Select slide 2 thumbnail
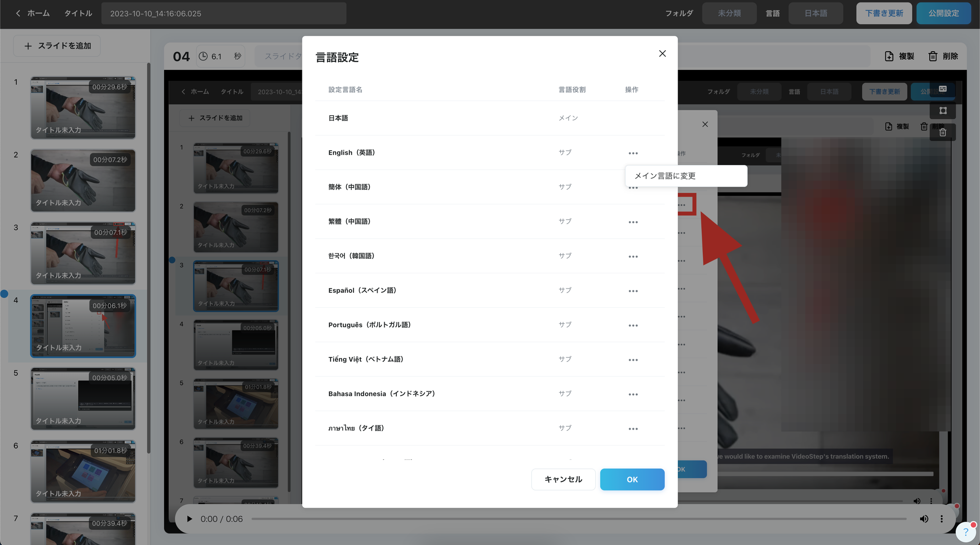 [x=83, y=180]
